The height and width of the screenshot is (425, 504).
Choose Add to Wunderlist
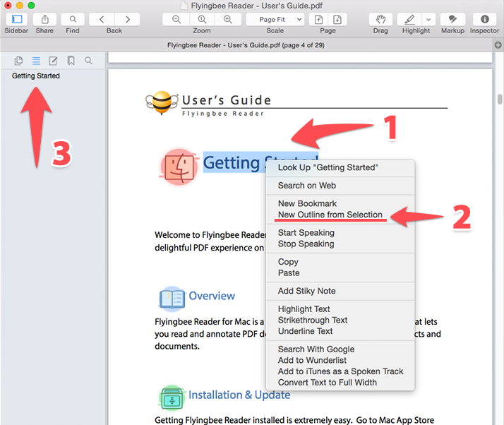click(x=340, y=360)
